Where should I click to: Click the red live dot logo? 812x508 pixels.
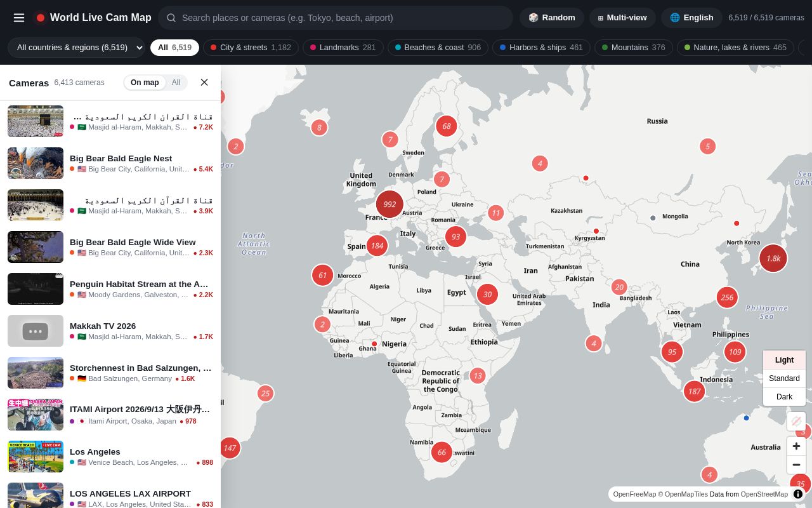[41, 18]
